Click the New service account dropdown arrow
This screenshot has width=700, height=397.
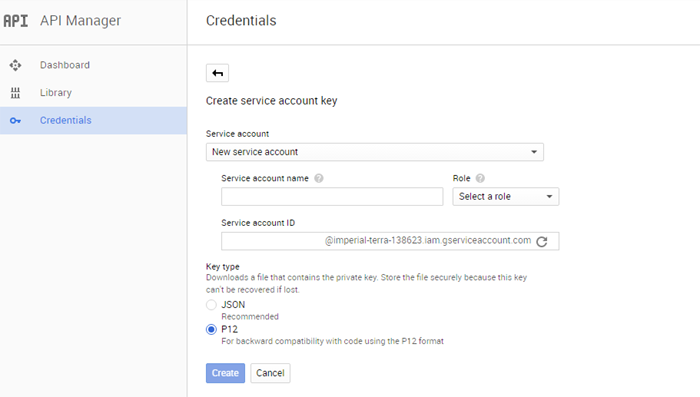[534, 152]
